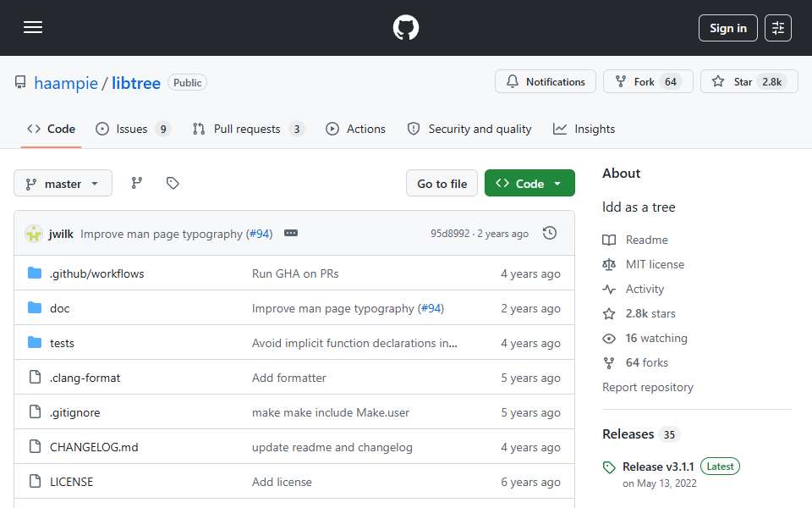Star the libtree repository
Image resolution: width=812 pixels, height=508 pixels.
[749, 81]
